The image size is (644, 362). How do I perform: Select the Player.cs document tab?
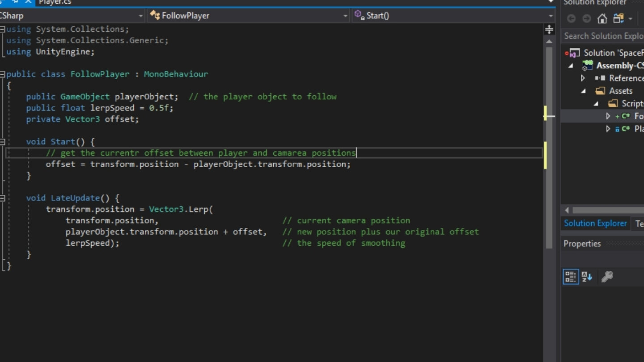click(x=55, y=2)
